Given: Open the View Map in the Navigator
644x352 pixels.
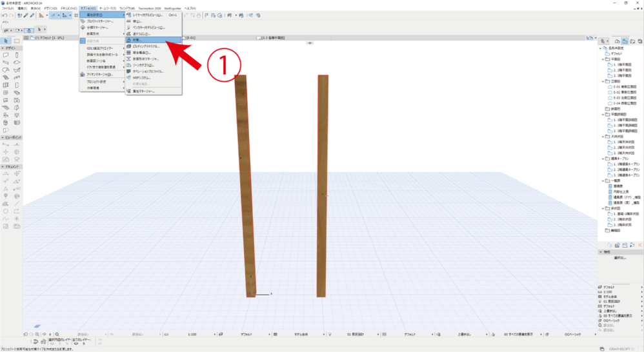Looking at the screenshot, I should coord(625,41).
